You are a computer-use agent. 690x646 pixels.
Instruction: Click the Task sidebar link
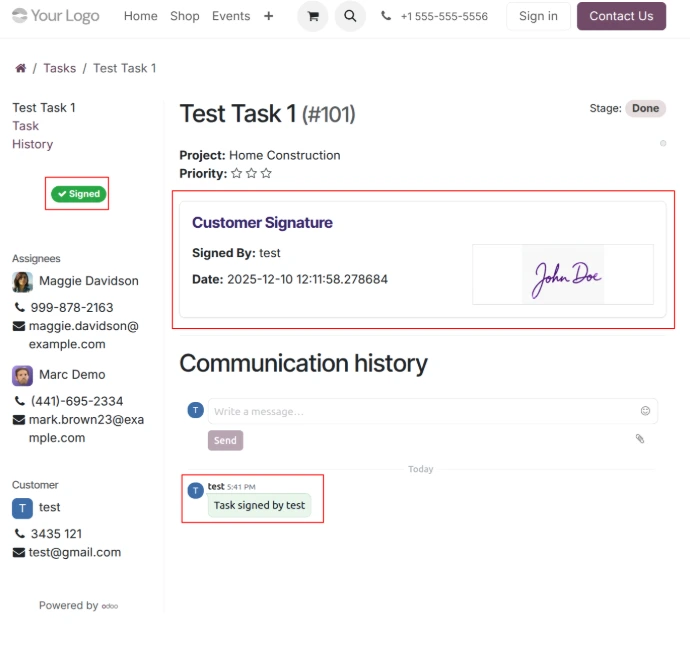tap(25, 126)
